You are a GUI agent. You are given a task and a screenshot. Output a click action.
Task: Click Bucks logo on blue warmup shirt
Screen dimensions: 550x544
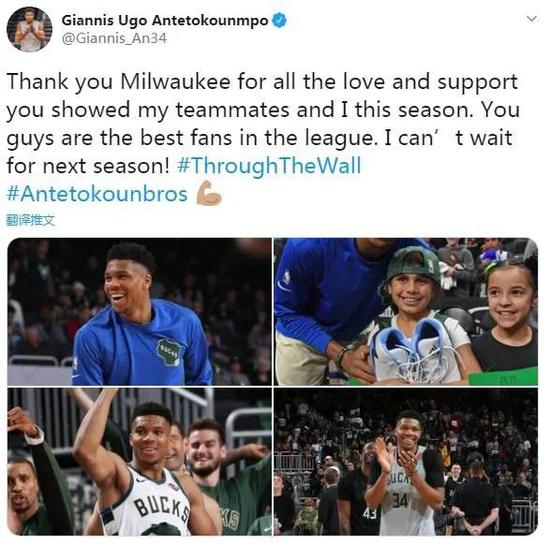click(170, 352)
